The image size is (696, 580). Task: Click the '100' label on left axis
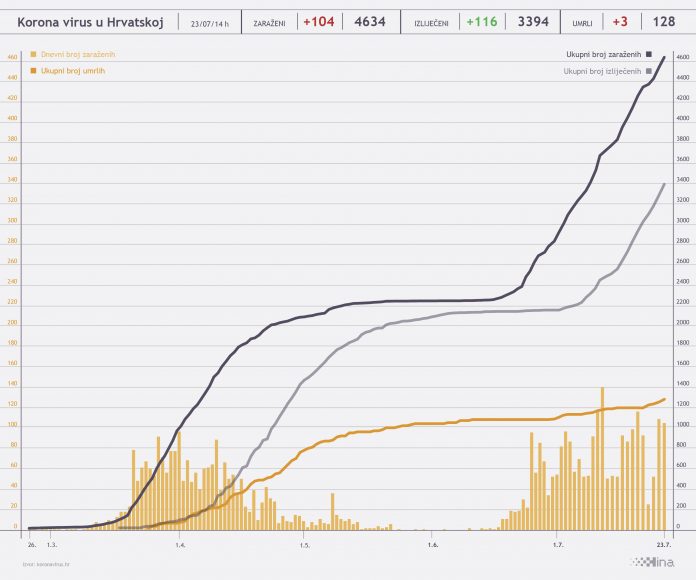click(12, 424)
